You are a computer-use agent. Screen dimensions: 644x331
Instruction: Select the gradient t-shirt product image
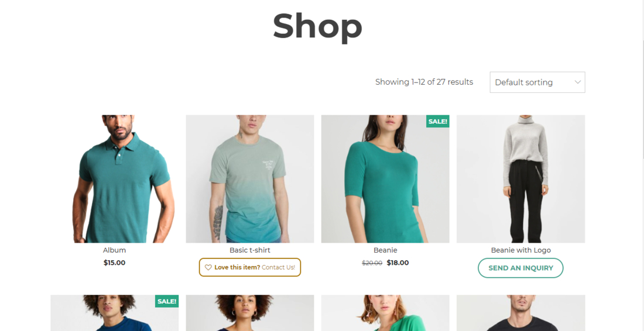(x=250, y=179)
